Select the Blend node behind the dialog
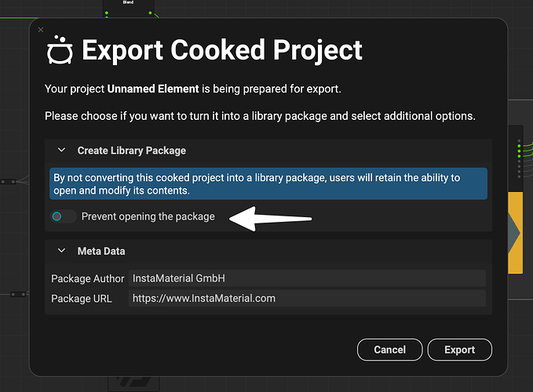The height and width of the screenshot is (392, 533). (128, 8)
